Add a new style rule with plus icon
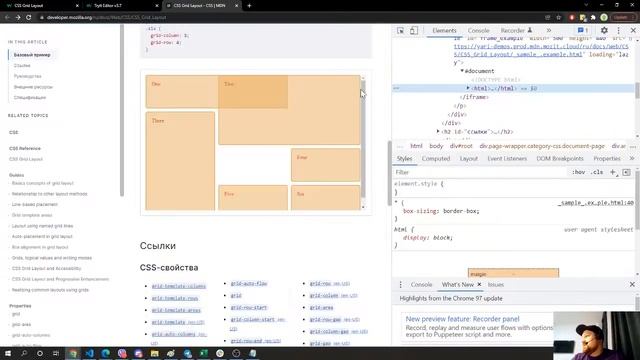Screen dimensions: 640x360 tap(613, 173)
